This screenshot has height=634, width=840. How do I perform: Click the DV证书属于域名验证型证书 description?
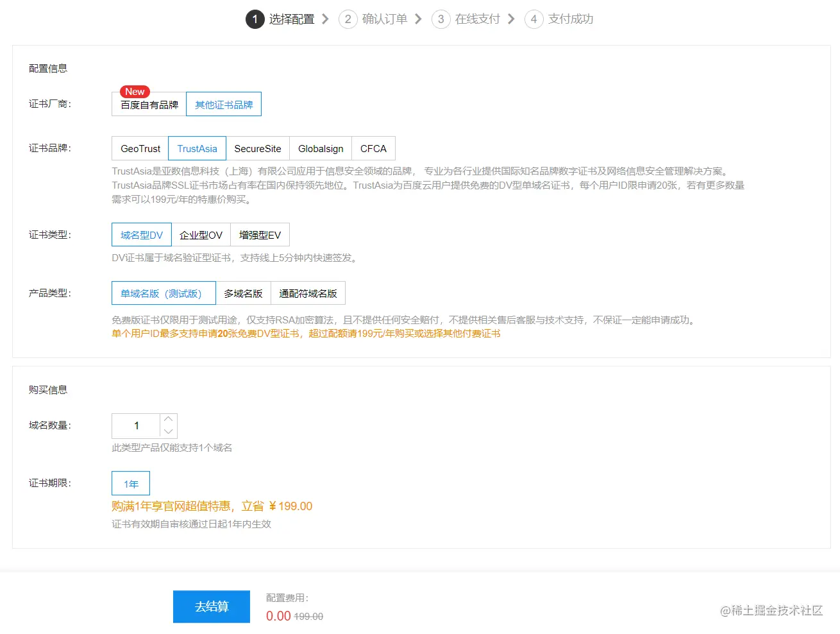235,258
